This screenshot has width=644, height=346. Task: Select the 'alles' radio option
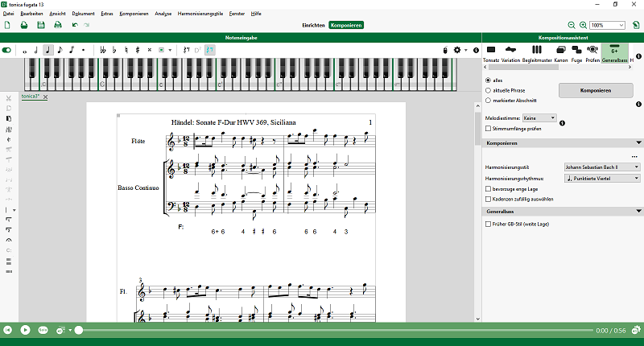488,80
